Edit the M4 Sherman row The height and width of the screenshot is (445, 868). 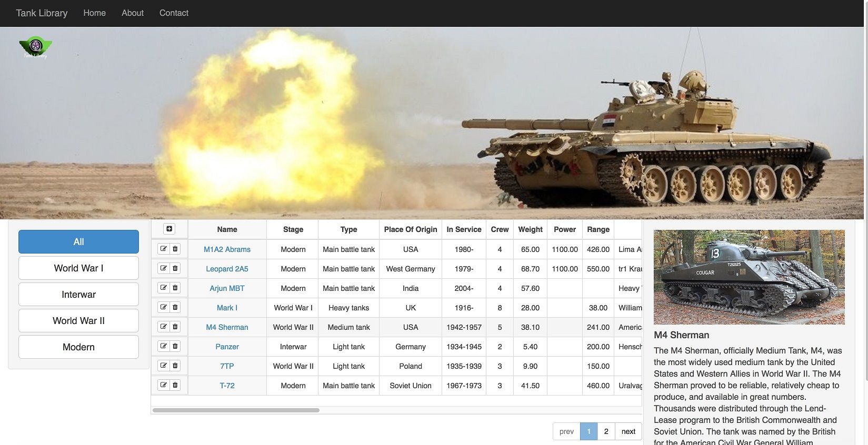tap(164, 327)
